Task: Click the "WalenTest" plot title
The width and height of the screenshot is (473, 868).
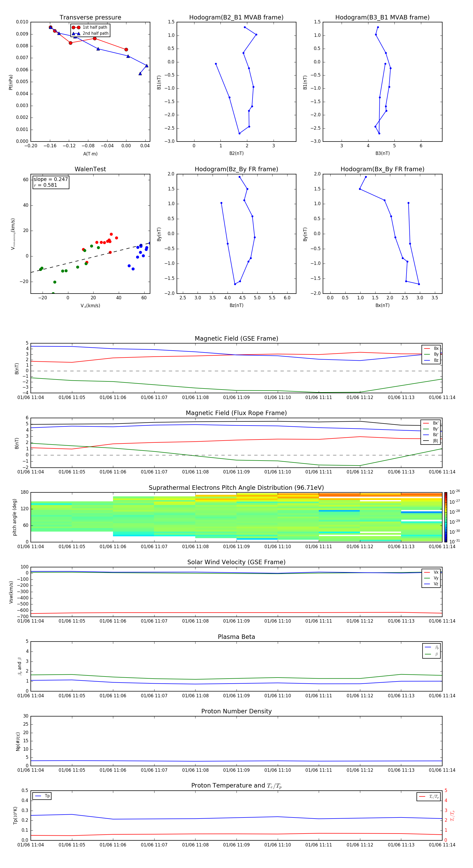Action: (x=90, y=169)
